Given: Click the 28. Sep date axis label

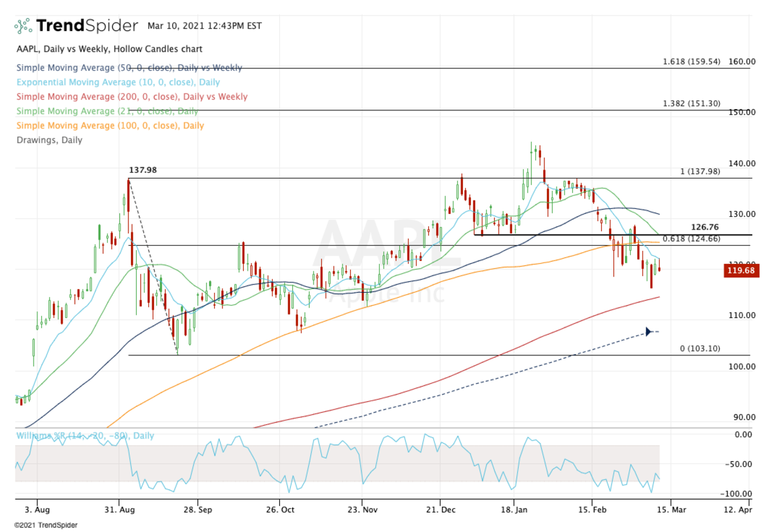Looking at the screenshot, I should coord(199,508).
